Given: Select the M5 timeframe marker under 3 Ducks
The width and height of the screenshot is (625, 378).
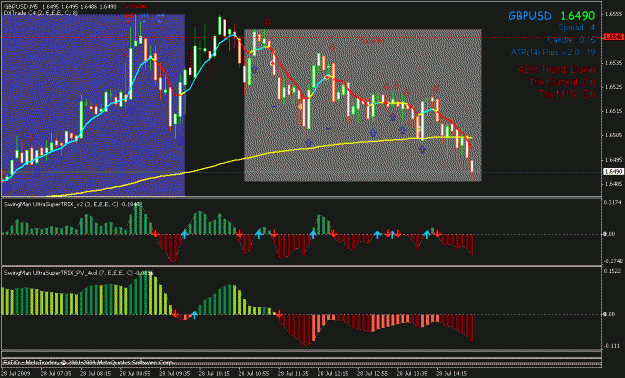Looking at the screenshot, I should pyautogui.click(x=130, y=16).
